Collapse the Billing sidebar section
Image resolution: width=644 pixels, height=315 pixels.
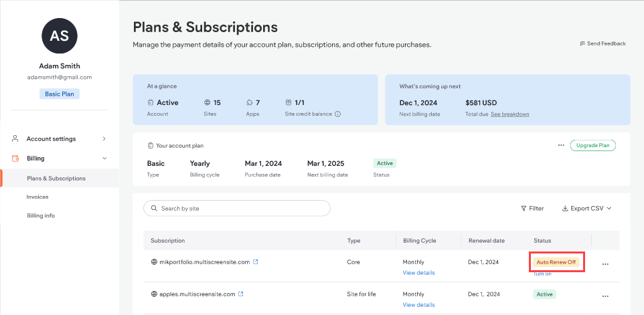[x=104, y=159]
